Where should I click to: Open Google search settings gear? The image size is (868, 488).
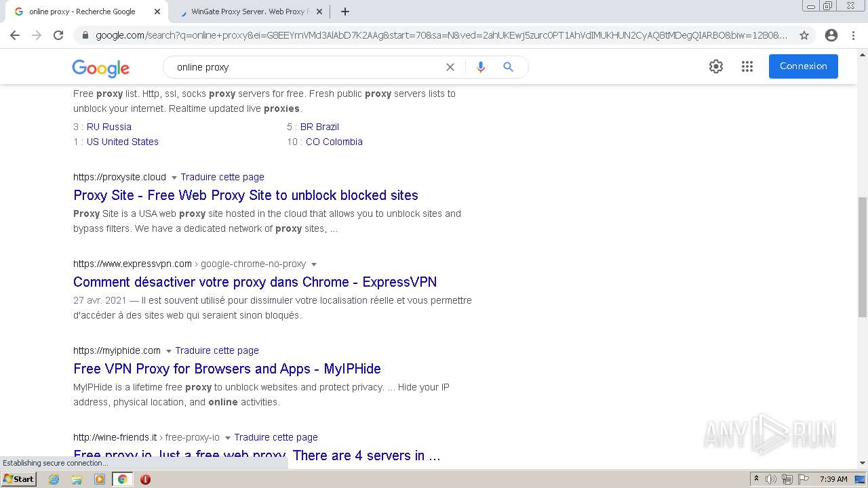pyautogui.click(x=716, y=66)
